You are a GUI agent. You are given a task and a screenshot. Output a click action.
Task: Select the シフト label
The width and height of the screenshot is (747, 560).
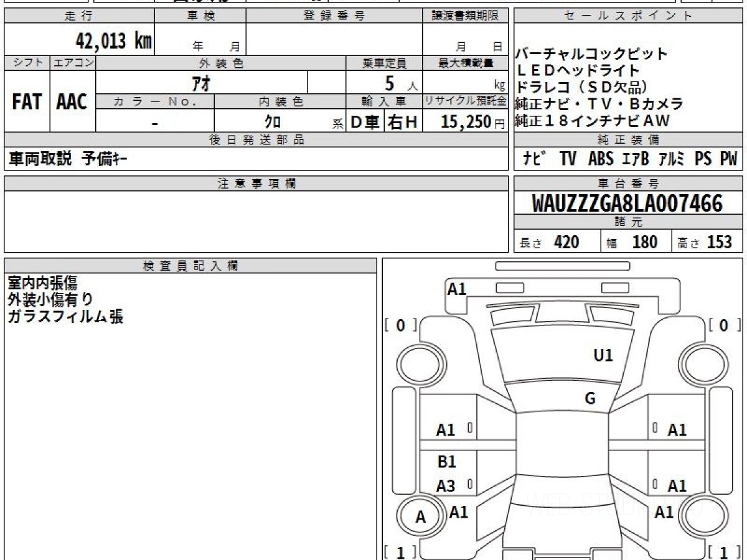coord(27,63)
